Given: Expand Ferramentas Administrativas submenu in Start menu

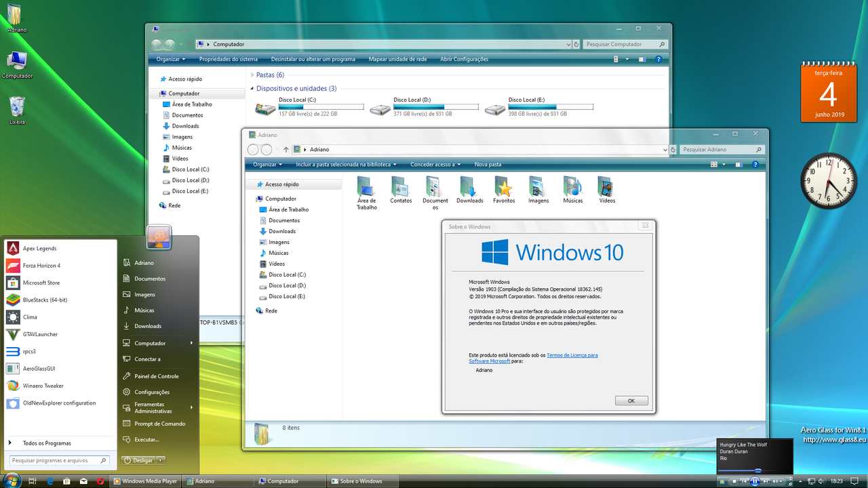Looking at the screenshot, I should point(159,408).
